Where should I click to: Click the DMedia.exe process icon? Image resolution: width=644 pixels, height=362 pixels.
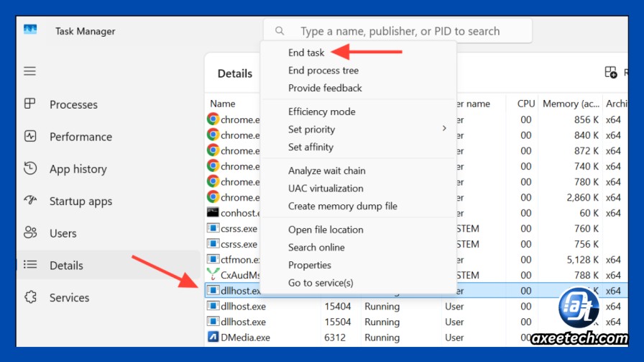click(x=213, y=337)
